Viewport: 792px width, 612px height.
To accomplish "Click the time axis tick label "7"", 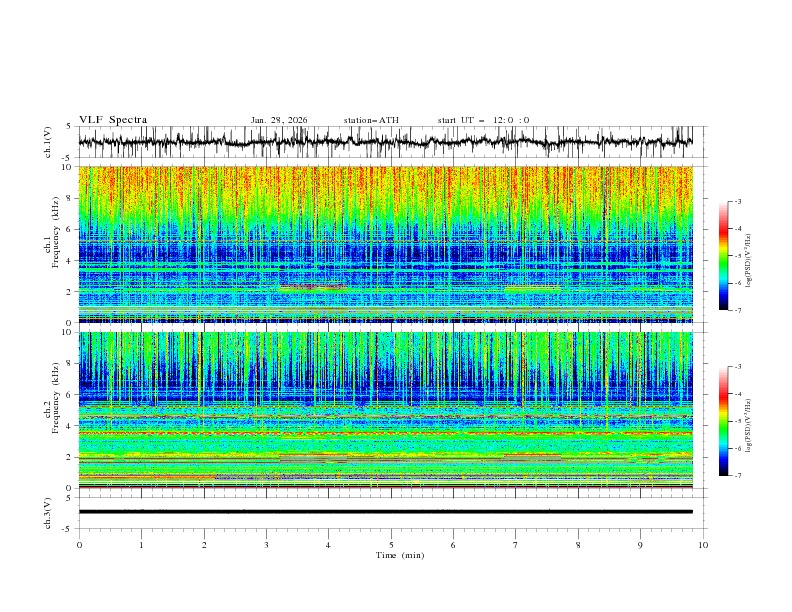I will [x=516, y=545].
